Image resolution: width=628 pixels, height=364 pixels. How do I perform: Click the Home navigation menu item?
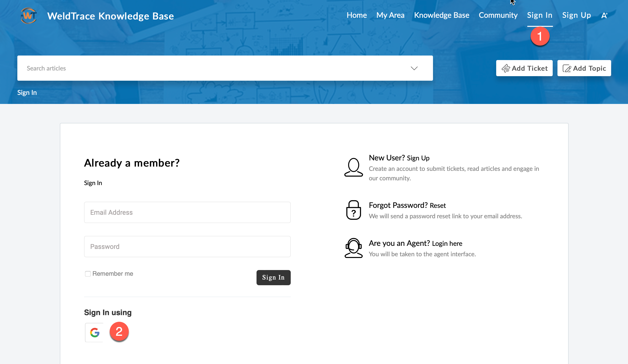point(357,15)
